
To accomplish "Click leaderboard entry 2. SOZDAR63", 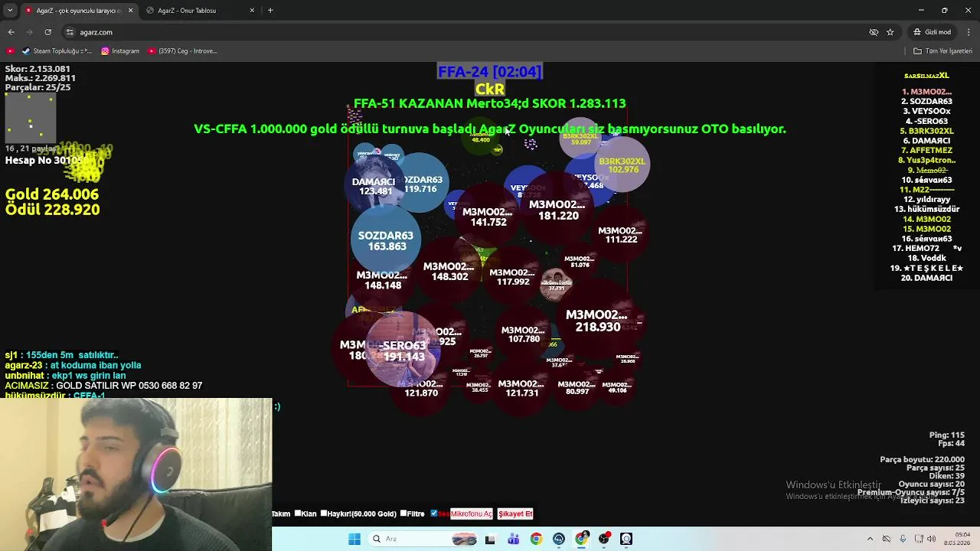I will pos(927,101).
